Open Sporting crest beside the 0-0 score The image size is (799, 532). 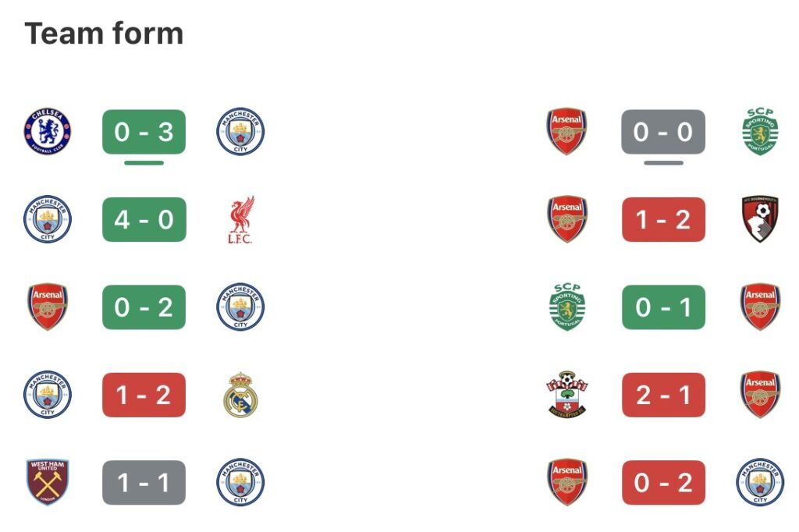click(x=759, y=132)
